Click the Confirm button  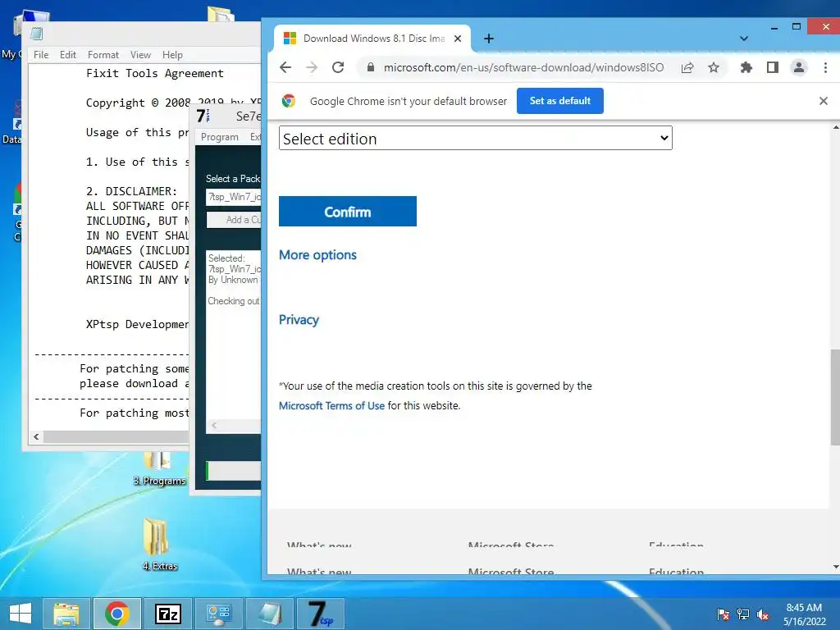[x=348, y=211]
